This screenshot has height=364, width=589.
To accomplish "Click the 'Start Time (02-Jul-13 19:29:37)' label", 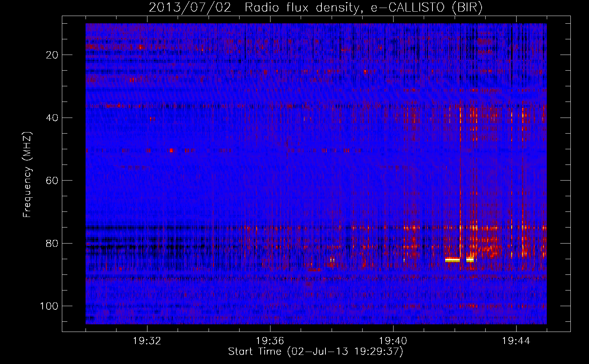I will (316, 352).
